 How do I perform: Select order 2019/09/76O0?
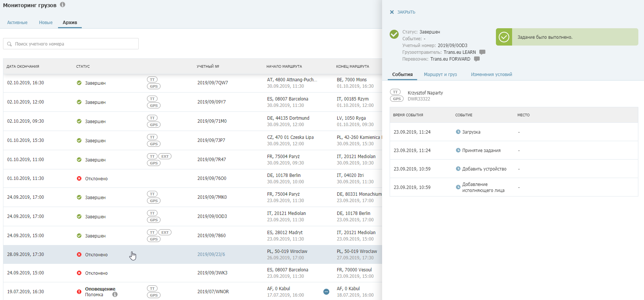coord(212,178)
